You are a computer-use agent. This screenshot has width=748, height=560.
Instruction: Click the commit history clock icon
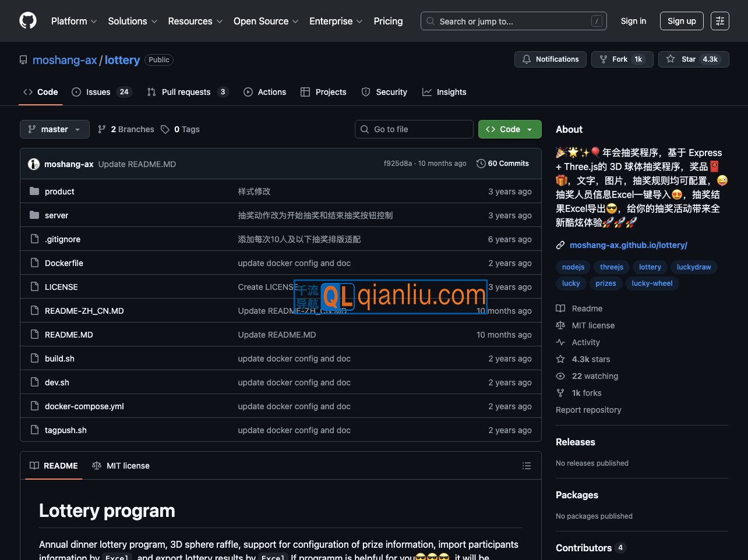click(x=481, y=164)
